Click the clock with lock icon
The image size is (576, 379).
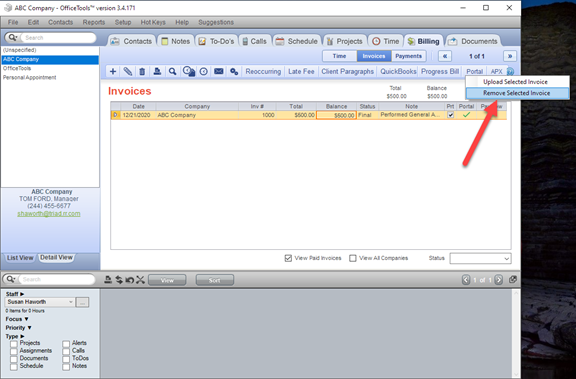point(189,71)
